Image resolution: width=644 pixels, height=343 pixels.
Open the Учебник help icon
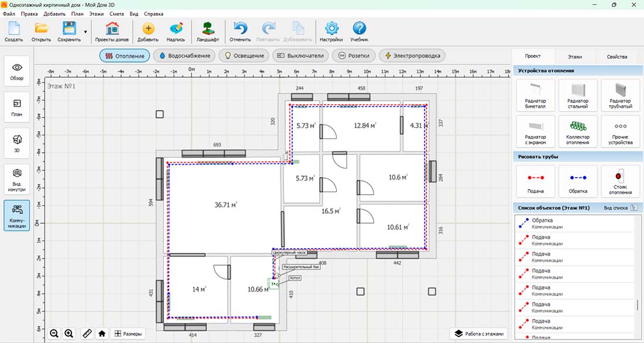359,32
